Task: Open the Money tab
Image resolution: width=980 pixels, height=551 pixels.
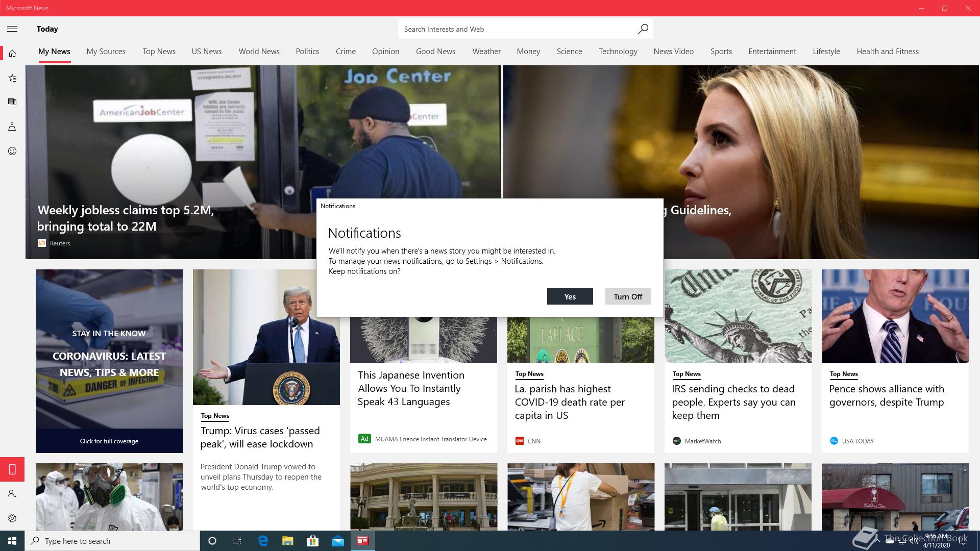Action: tap(528, 52)
